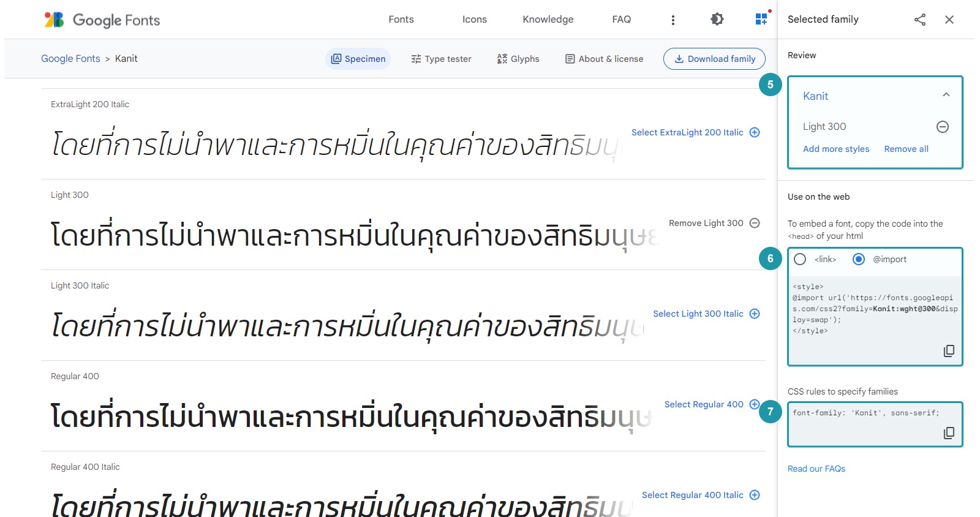Click the Regular 400 style label
This screenshot has width=980, height=517.
coord(75,376)
